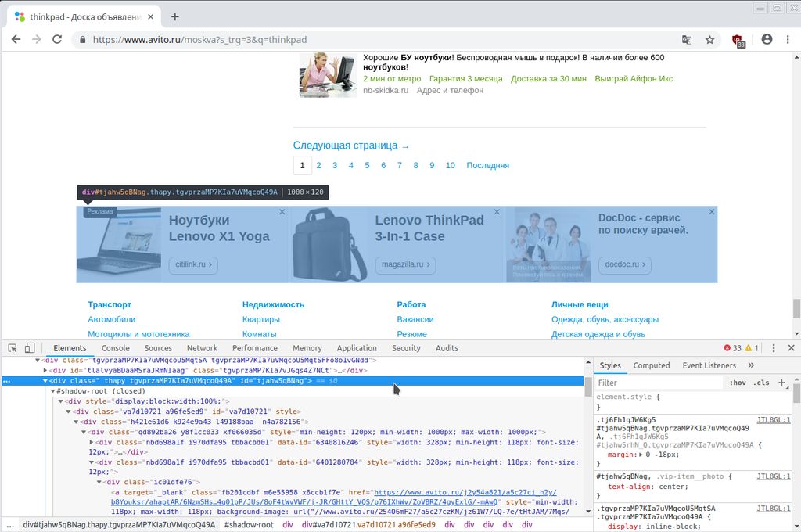Click the Последняя page link

point(487,165)
